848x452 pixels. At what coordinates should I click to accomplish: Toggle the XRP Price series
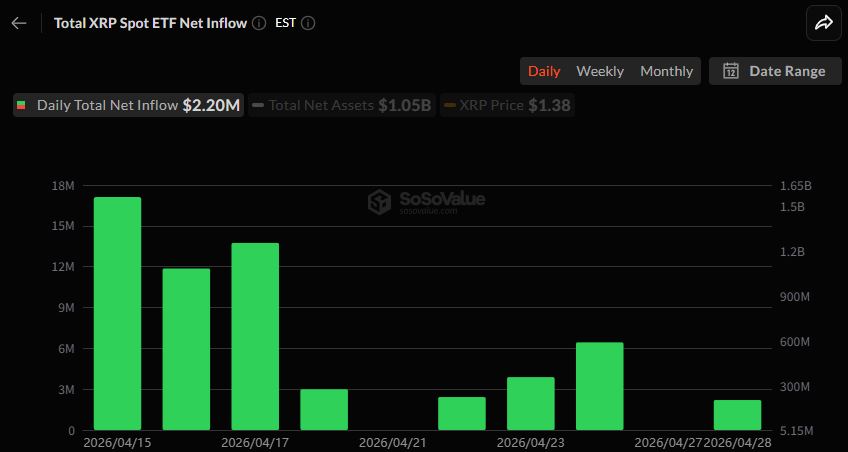click(x=507, y=105)
